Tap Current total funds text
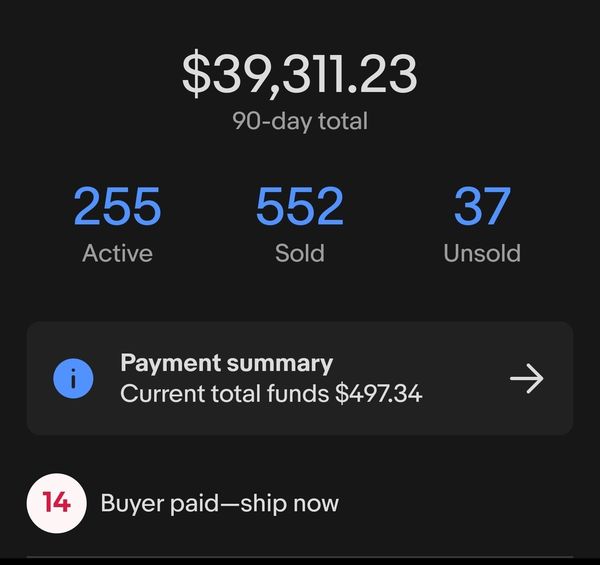This screenshot has width=600, height=565. [x=225, y=394]
